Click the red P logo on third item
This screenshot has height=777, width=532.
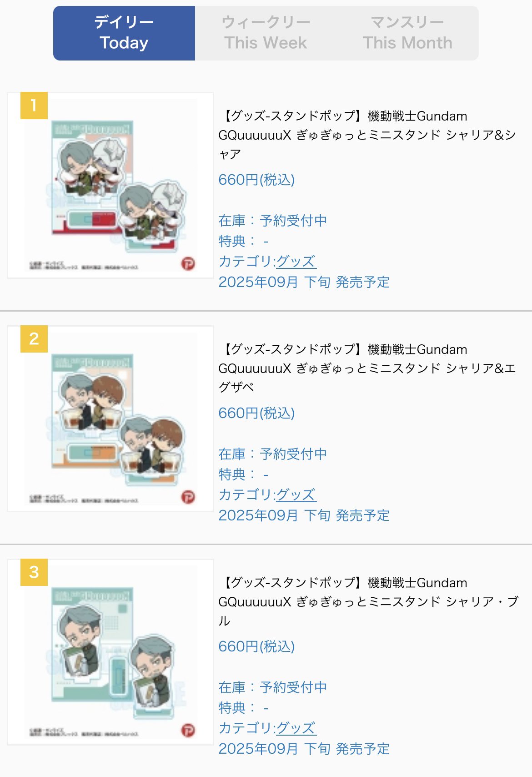coord(188,730)
